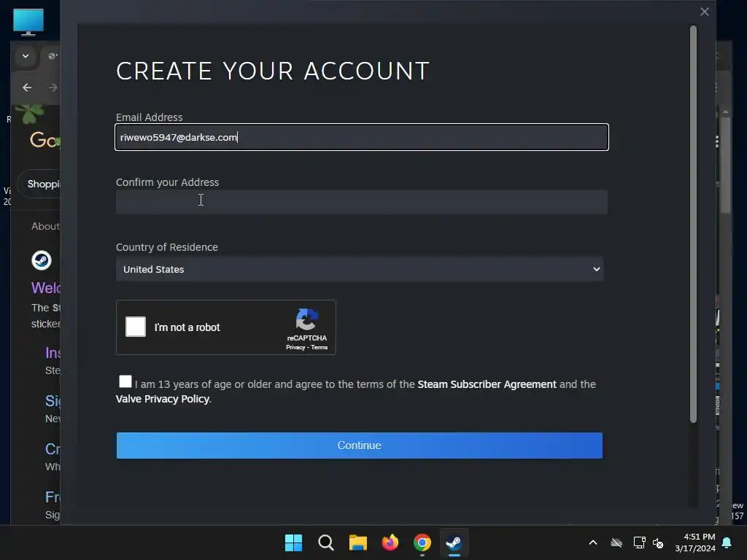Open Windows taskbar Search
Screen dimensions: 747x560
click(326, 542)
